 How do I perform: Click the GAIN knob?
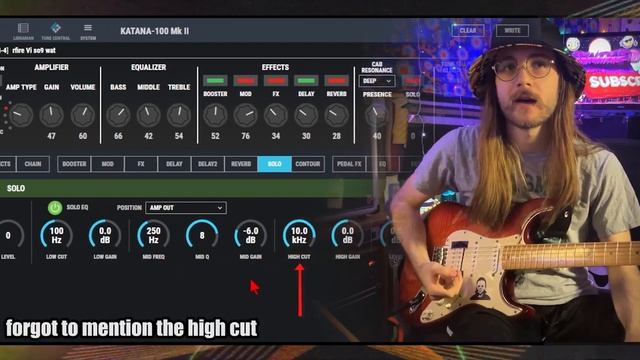pyautogui.click(x=51, y=115)
